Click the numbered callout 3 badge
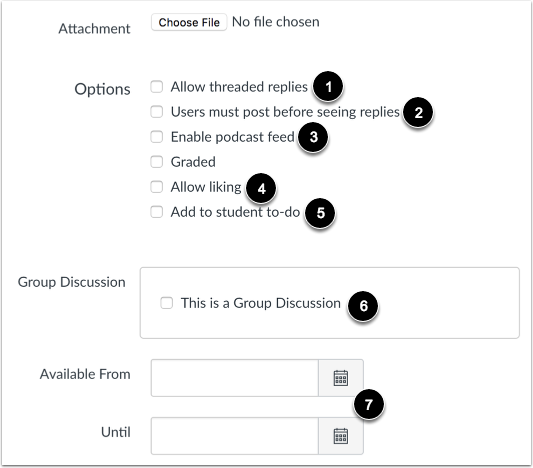Viewport: 533px width, 468px height. (313, 137)
